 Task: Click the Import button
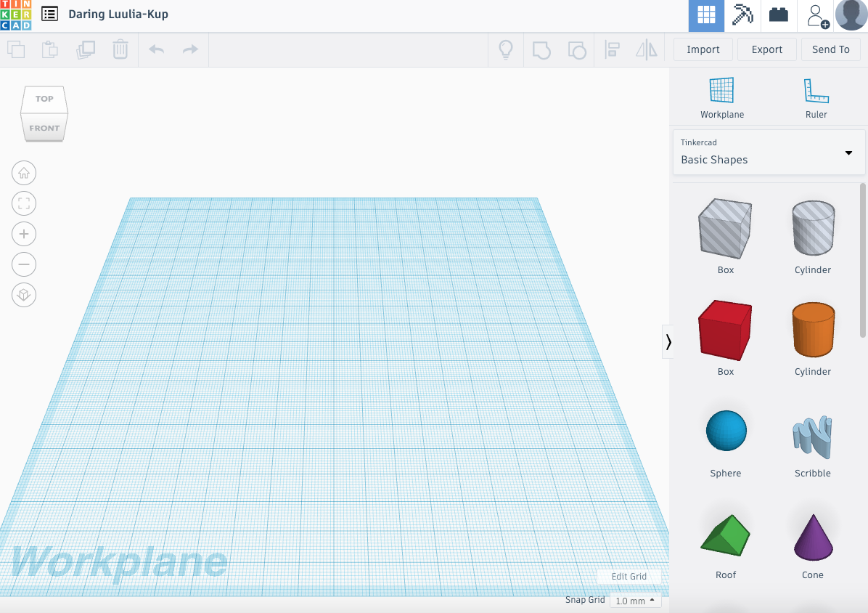point(702,49)
